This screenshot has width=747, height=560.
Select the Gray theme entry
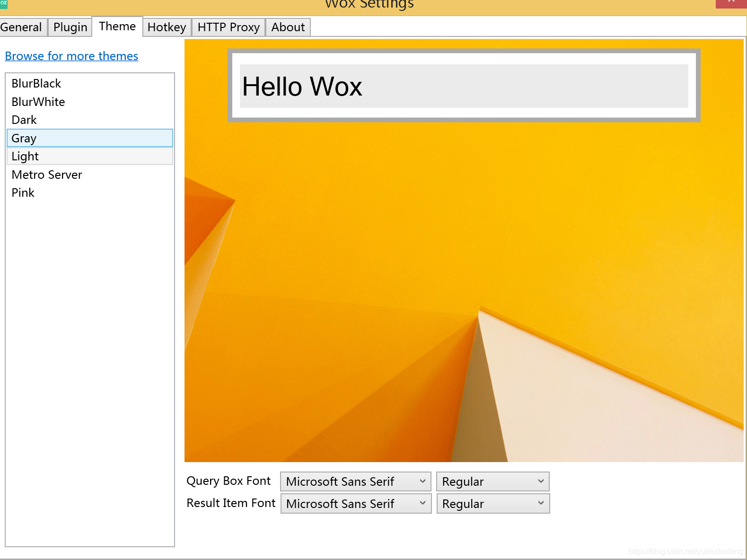click(x=90, y=138)
